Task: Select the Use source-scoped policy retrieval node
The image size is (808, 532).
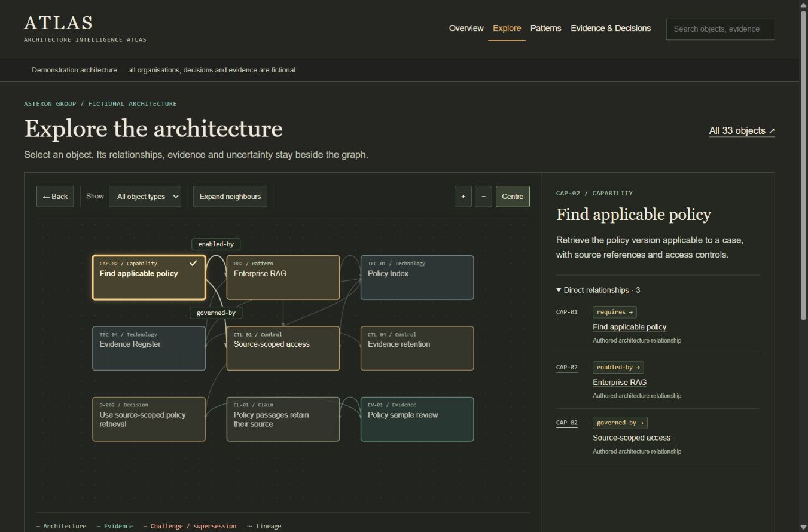Action: 149,419
